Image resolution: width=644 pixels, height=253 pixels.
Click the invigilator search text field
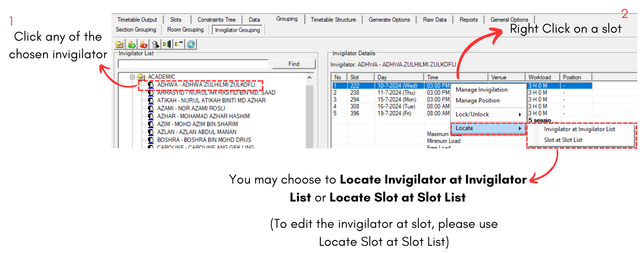pos(193,64)
